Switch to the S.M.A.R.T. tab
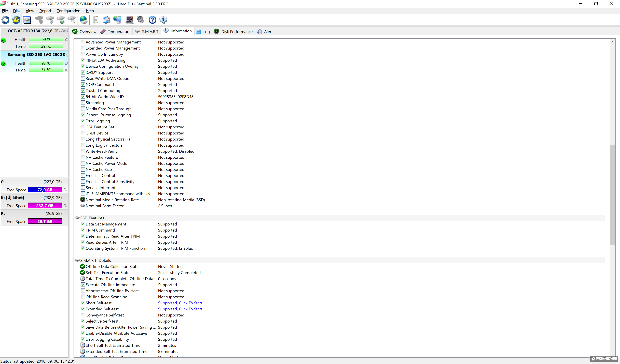The image size is (620, 364). click(x=147, y=32)
